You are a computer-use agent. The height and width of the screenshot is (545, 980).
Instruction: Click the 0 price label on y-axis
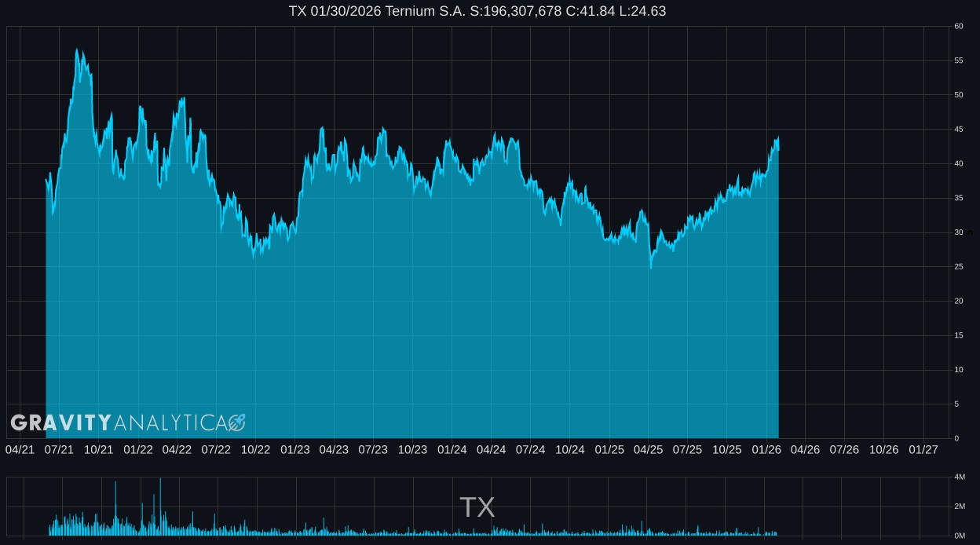pos(956,438)
